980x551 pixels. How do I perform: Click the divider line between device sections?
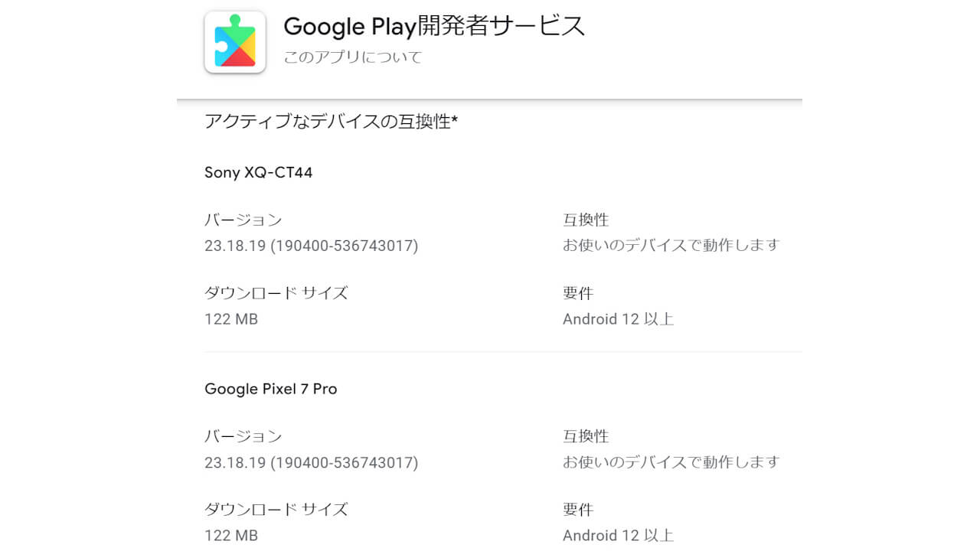point(501,350)
